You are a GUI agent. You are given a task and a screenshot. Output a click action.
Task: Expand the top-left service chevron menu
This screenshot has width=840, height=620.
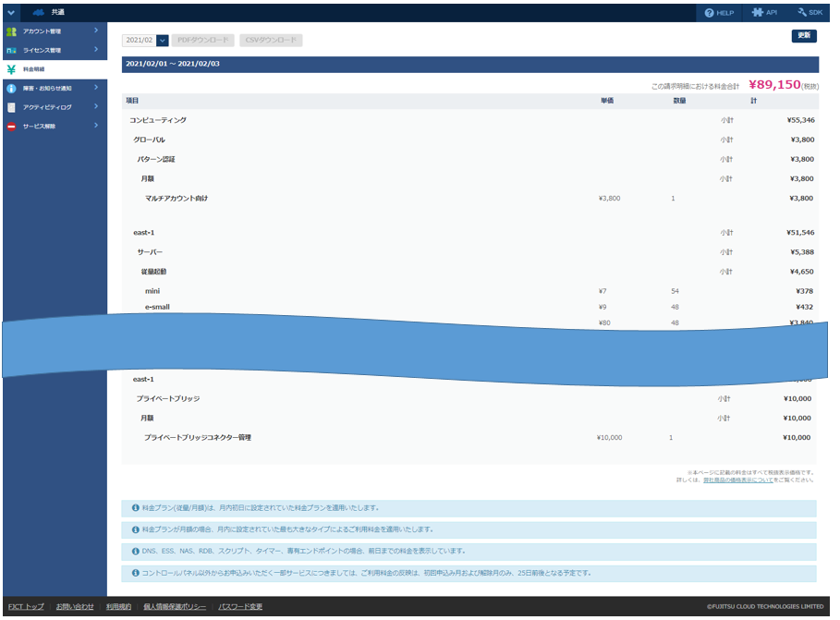[11, 12]
